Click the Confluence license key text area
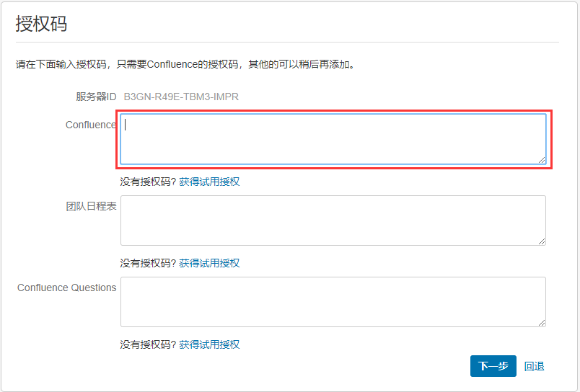Screen dimensions: 580x392 coord(333,139)
